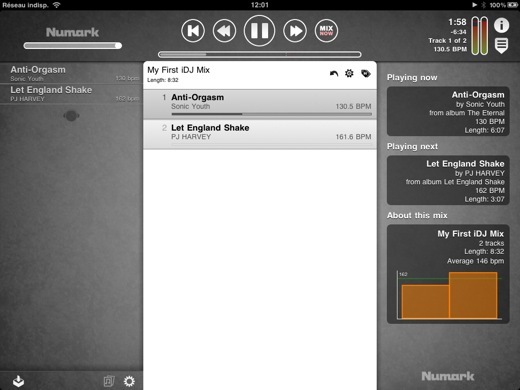Select Let England Shake in left list

click(71, 94)
